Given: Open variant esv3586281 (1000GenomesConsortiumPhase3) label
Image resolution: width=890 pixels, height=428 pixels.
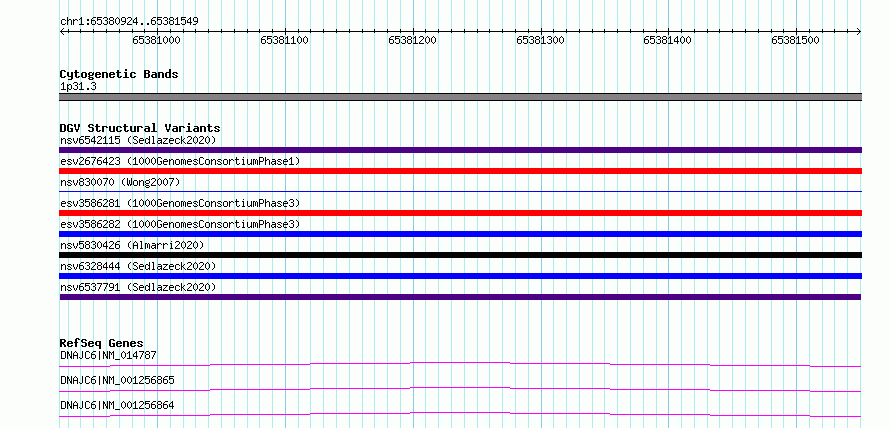Looking at the screenshot, I should point(180,203).
